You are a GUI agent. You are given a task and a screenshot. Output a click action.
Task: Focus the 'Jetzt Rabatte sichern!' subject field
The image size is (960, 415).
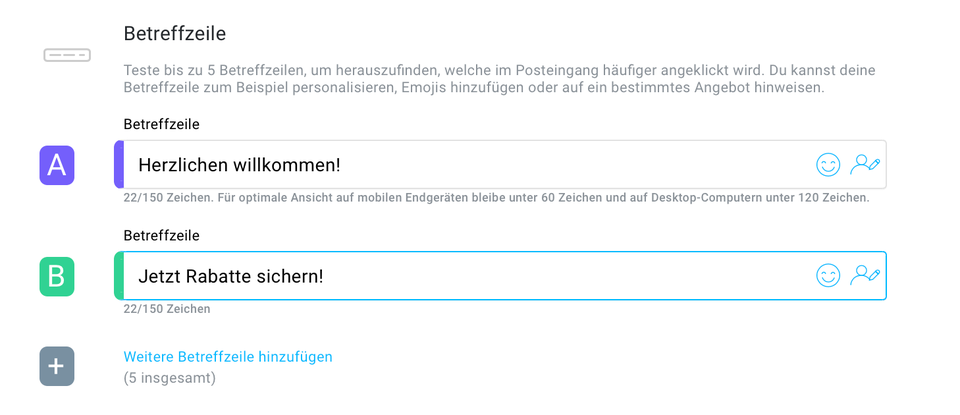500,275
